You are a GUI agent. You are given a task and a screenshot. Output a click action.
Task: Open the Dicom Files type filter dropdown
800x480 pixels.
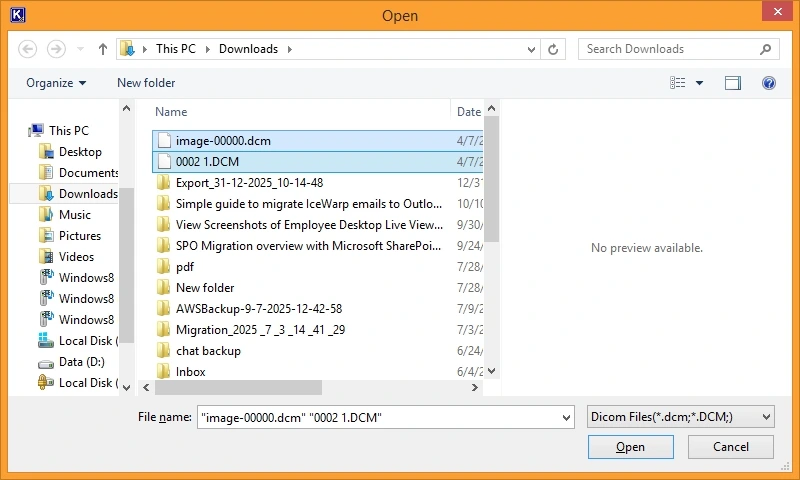[681, 417]
